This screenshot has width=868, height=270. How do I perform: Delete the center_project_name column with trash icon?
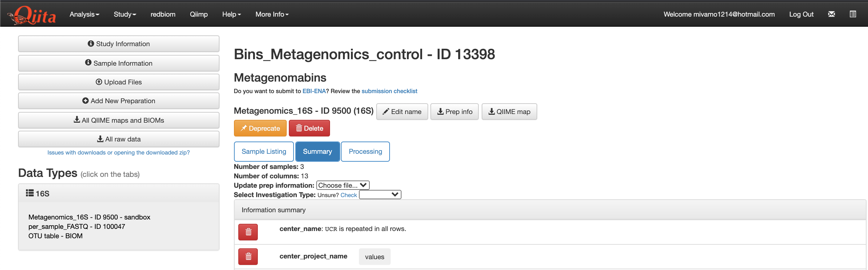click(248, 257)
